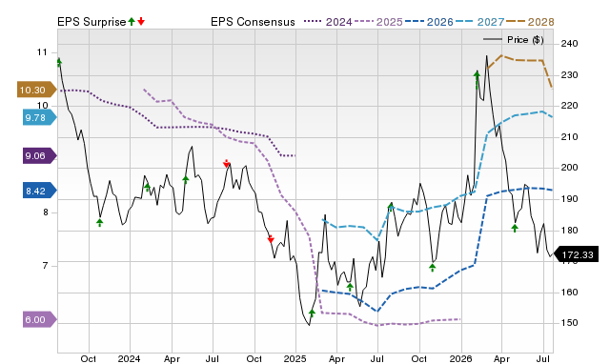Screen dimensions: 610x364
Task: Click the 8.42 dark blue value tag
Action: (x=39, y=191)
